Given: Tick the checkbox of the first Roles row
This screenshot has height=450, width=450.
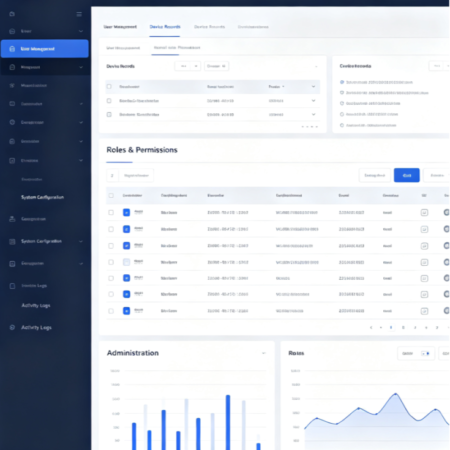Looking at the screenshot, I should [111, 212].
